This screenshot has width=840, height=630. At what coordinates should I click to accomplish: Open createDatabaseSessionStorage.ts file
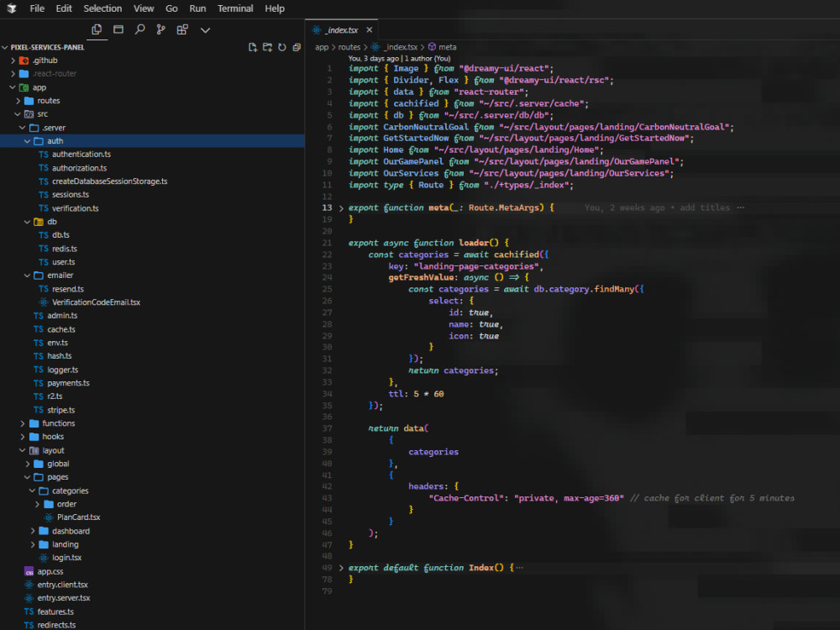click(x=110, y=181)
